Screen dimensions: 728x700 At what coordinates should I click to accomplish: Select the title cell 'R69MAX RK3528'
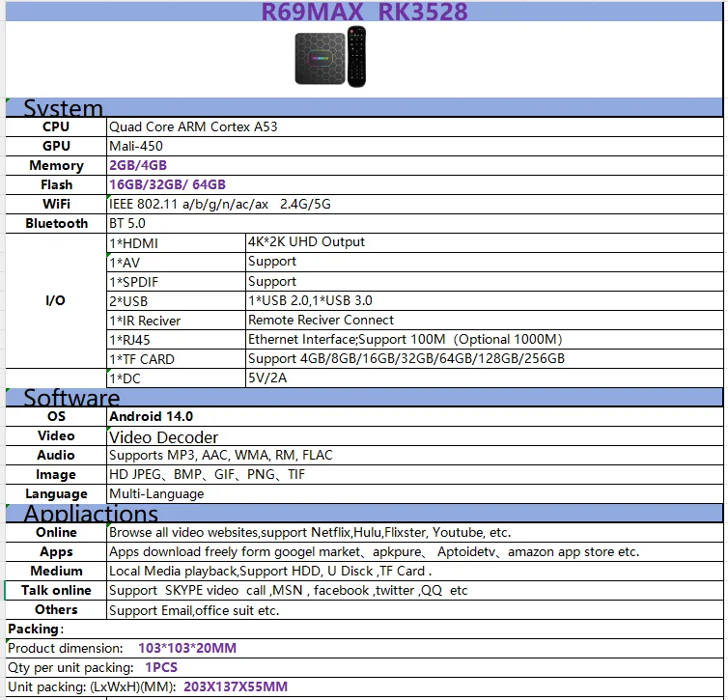point(364,12)
